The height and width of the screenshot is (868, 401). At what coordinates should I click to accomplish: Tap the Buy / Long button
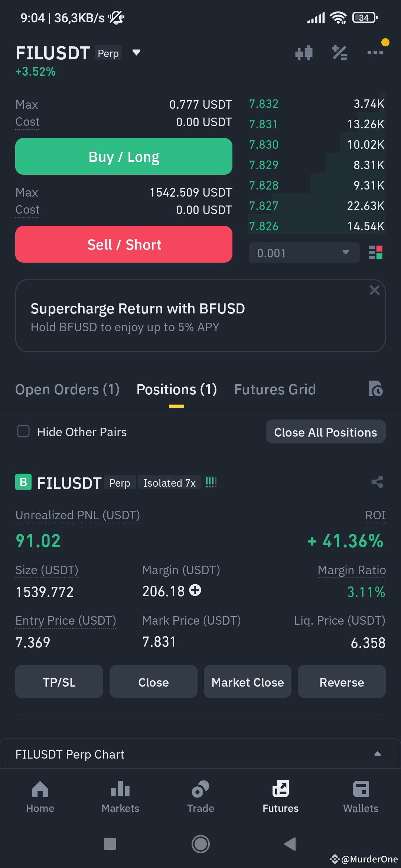124,157
